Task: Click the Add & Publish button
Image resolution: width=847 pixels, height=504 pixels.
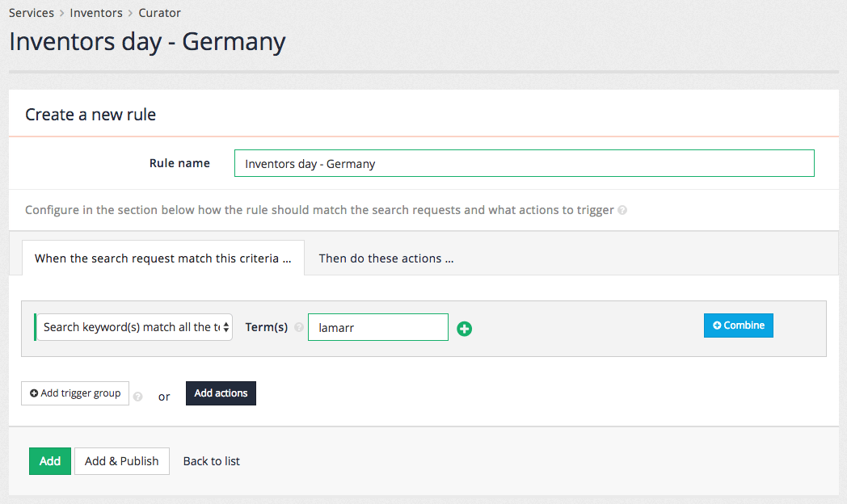Action: click(121, 460)
